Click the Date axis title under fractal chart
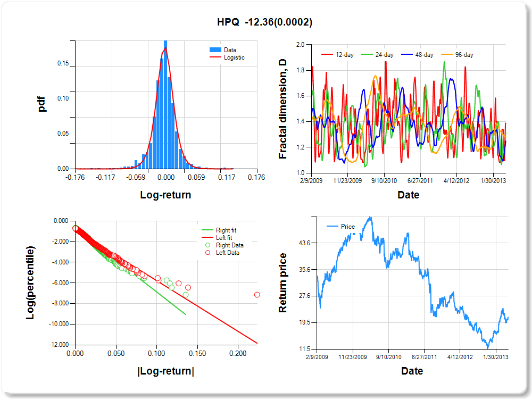 (x=408, y=195)
